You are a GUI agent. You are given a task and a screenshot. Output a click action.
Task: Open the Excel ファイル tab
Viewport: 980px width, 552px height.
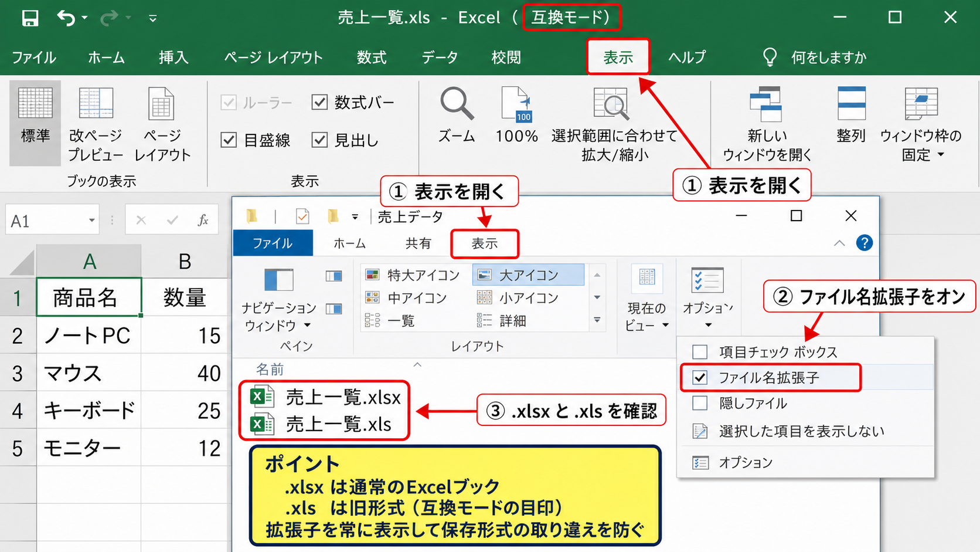(34, 57)
